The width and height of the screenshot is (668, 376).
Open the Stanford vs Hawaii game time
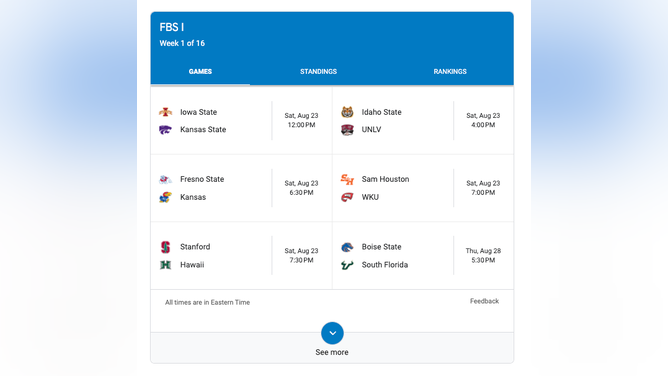[x=301, y=255]
